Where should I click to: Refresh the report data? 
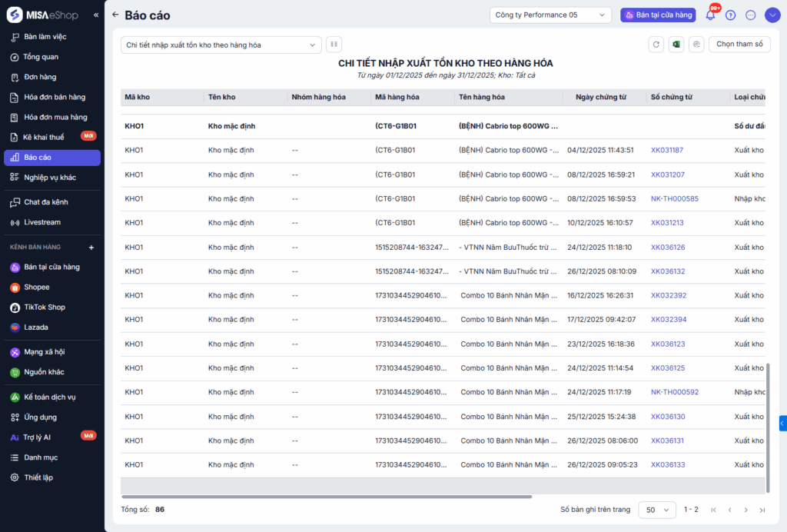pyautogui.click(x=656, y=45)
